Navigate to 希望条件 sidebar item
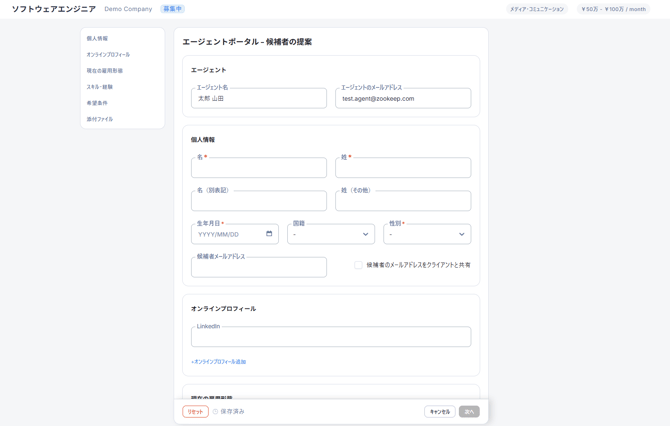Image resolution: width=670 pixels, height=426 pixels. 97,103
